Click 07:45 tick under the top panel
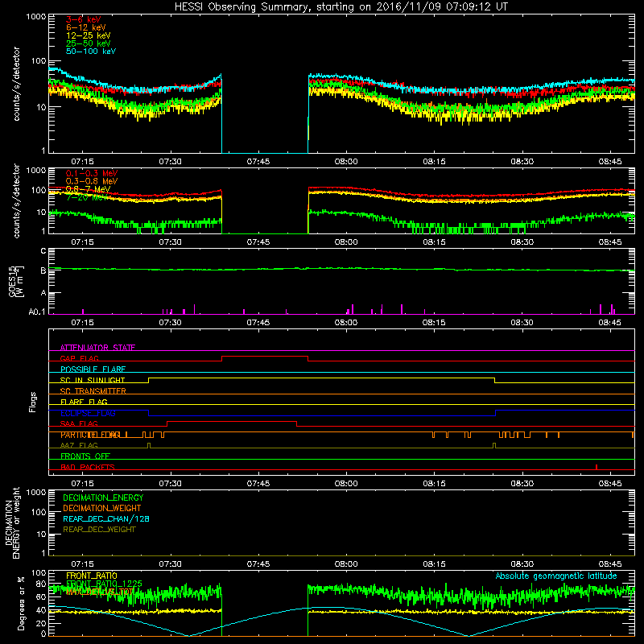Viewport: 644px width, 644px height. (x=258, y=162)
